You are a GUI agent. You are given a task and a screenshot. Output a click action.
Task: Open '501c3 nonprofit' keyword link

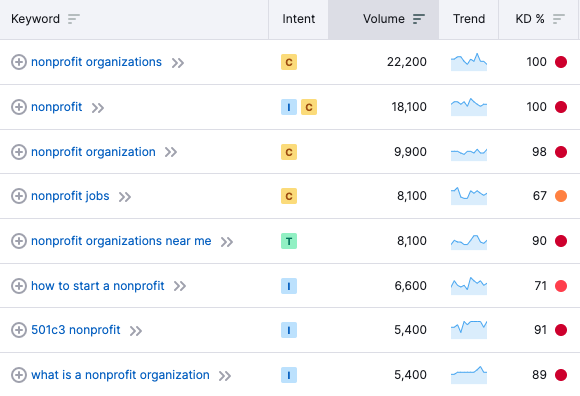tap(76, 329)
